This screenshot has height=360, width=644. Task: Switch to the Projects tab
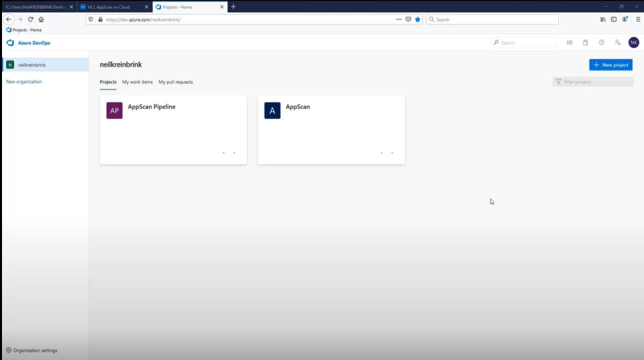108,82
